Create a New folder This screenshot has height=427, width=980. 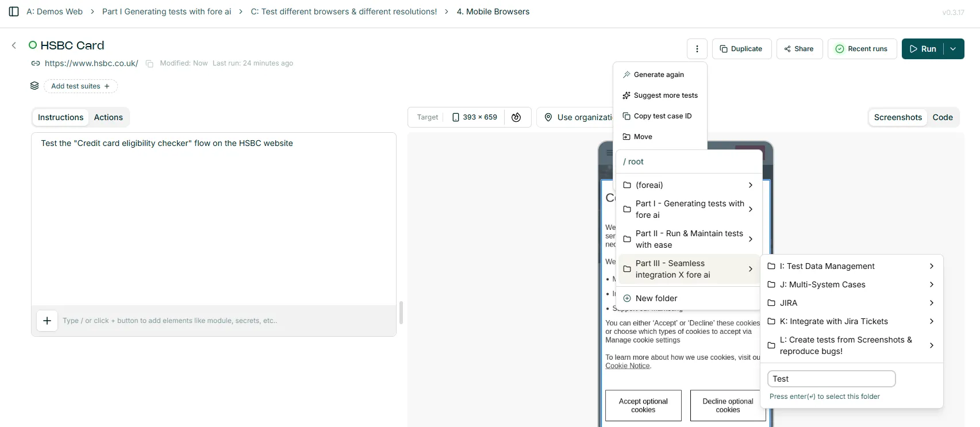689,298
